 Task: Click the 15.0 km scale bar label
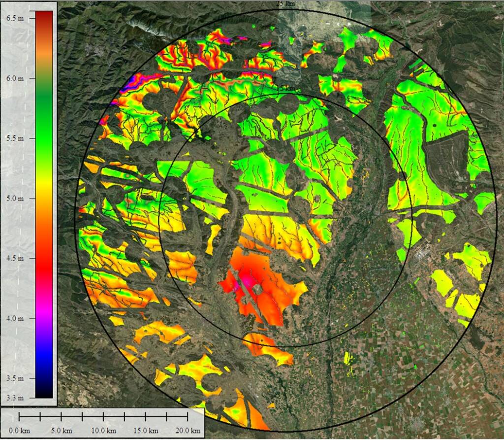click(146, 431)
